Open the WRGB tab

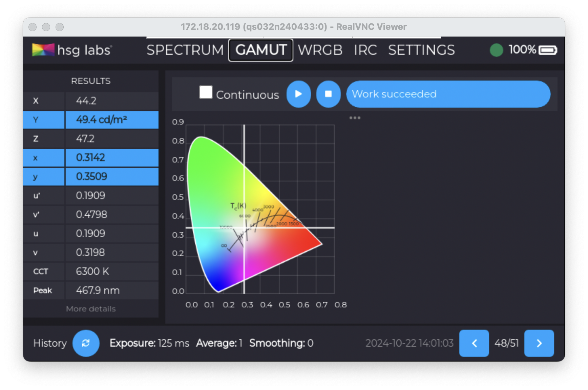pos(320,50)
